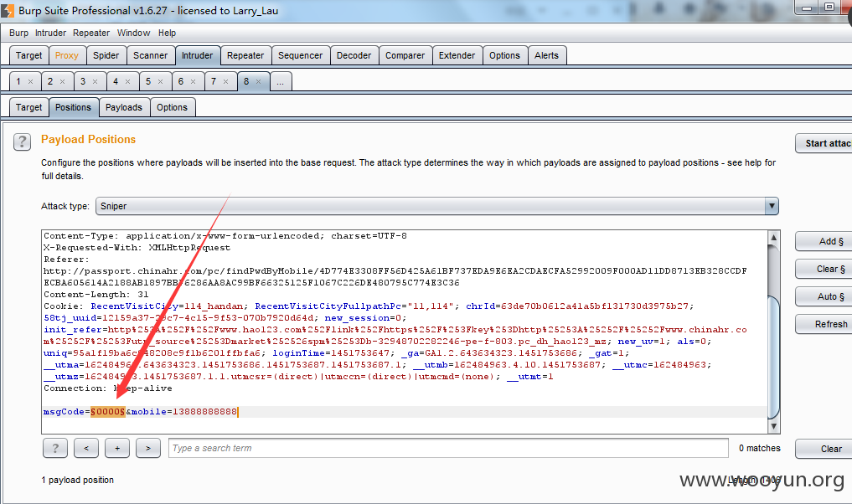Select Intruder attack tab 5
The image size is (852, 504).
[x=148, y=81]
